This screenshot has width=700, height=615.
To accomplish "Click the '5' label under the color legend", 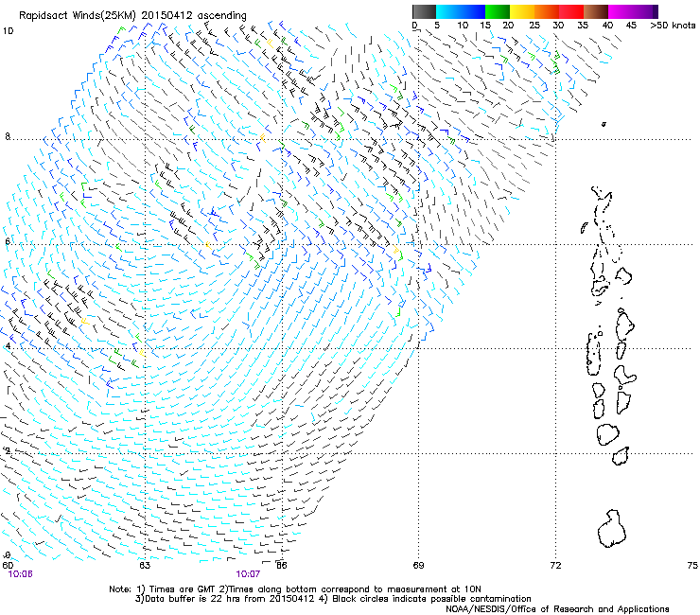I will coord(437,26).
